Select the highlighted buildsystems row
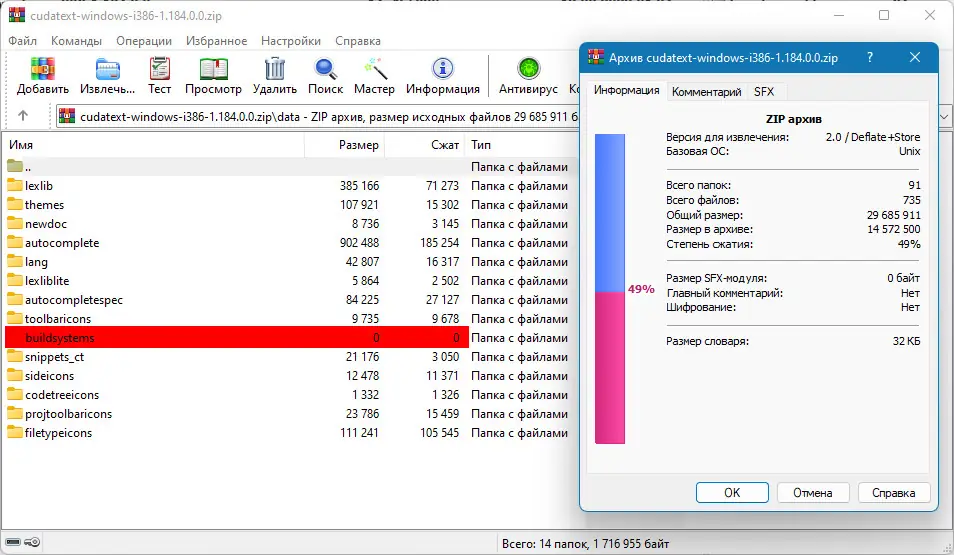 pyautogui.click(x=237, y=337)
